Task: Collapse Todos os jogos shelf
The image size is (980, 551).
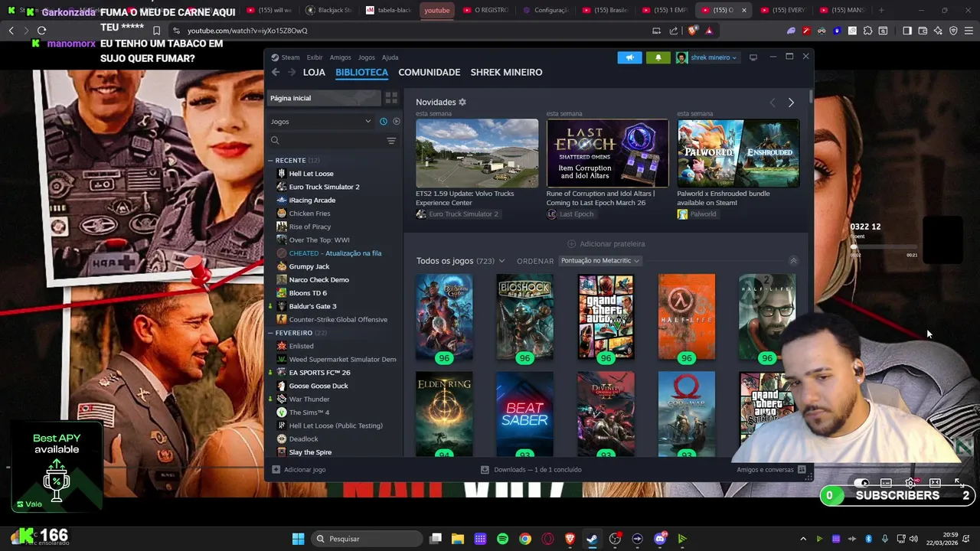Action: click(x=793, y=261)
